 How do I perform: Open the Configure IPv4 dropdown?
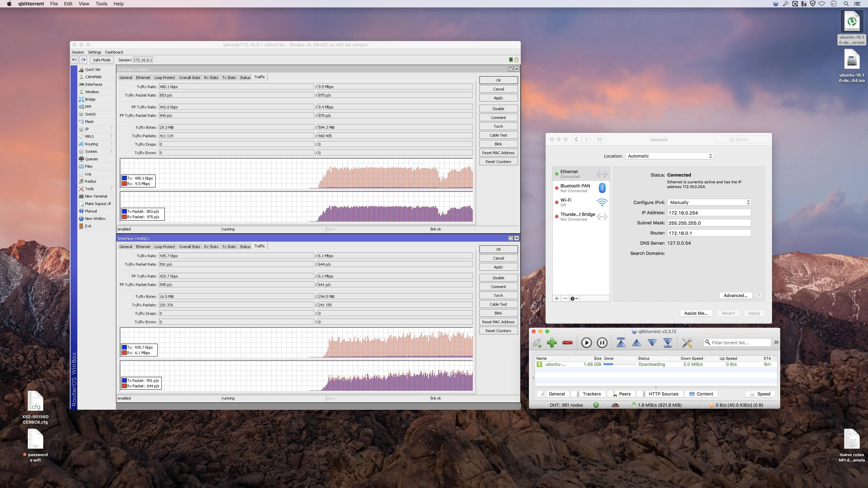click(709, 202)
